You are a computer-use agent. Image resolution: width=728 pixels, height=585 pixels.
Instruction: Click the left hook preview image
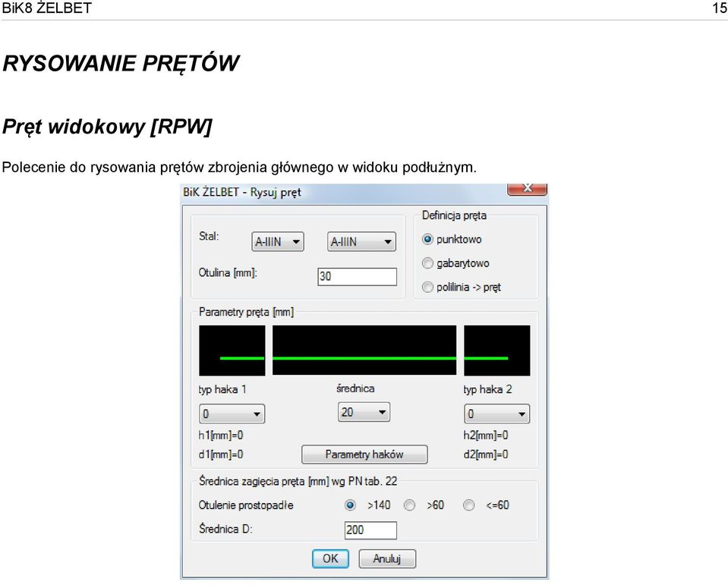click(x=232, y=351)
